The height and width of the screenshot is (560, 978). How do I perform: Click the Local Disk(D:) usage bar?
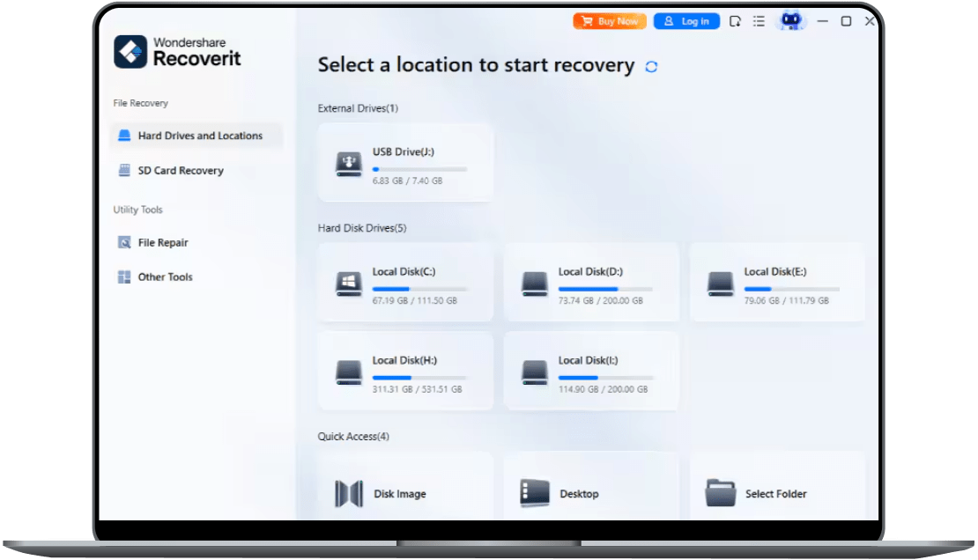pos(605,289)
